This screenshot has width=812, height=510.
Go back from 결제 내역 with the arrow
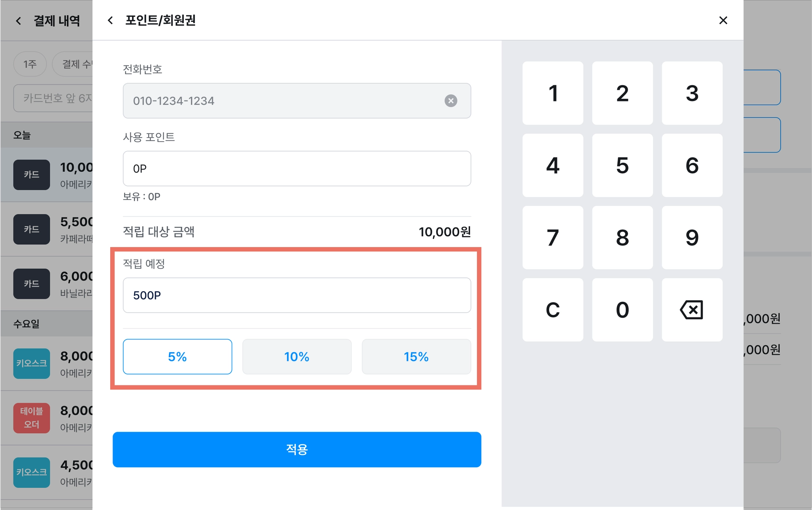coord(18,21)
